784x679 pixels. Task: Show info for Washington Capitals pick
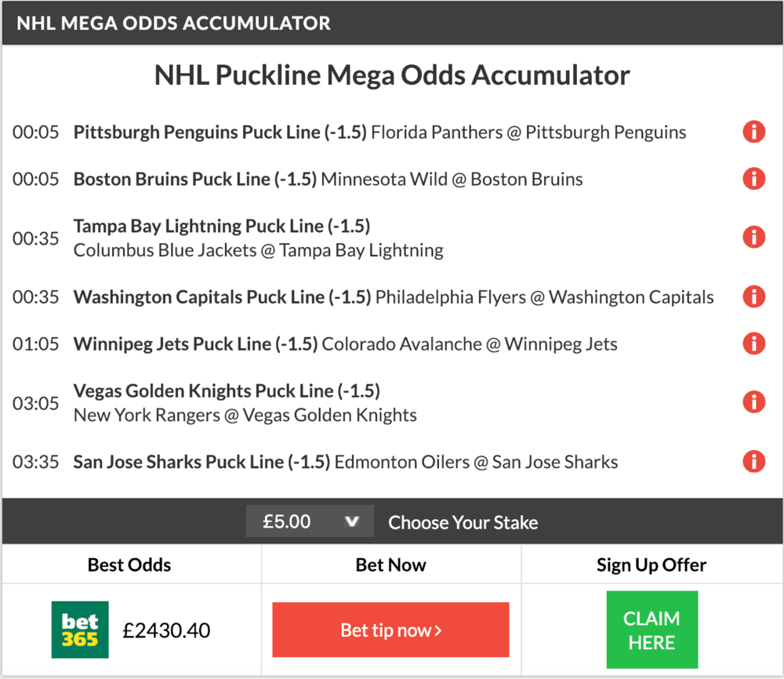pos(753,296)
